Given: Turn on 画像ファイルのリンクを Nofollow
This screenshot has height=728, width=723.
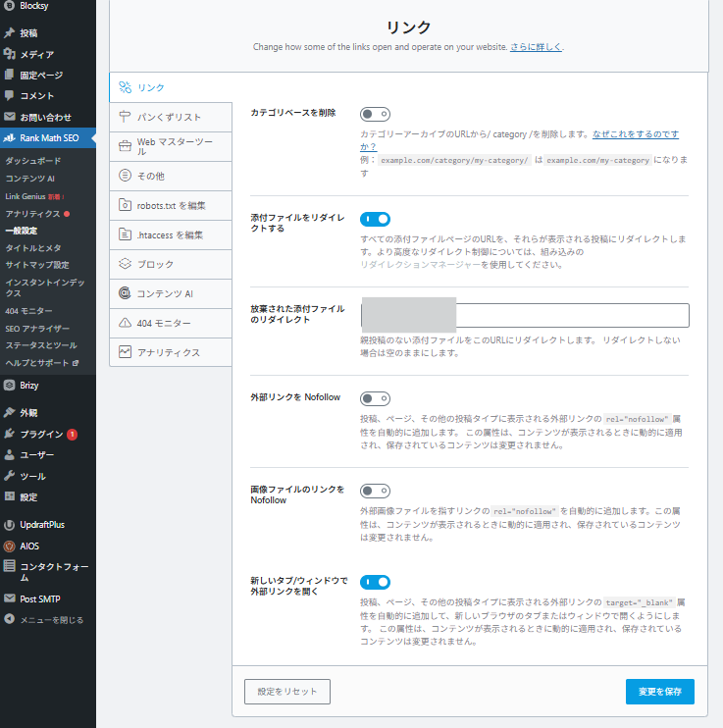Looking at the screenshot, I should (x=375, y=491).
